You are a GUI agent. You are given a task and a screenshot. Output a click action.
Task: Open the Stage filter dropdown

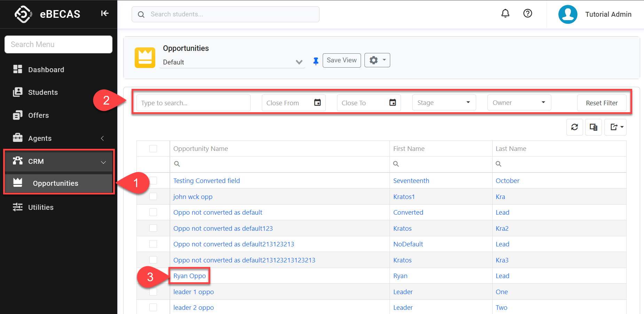point(444,102)
